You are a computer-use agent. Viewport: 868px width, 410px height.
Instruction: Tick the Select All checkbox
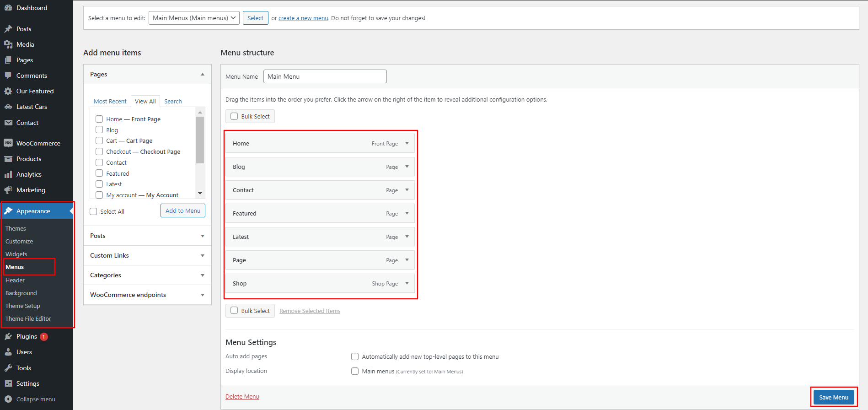coord(93,211)
